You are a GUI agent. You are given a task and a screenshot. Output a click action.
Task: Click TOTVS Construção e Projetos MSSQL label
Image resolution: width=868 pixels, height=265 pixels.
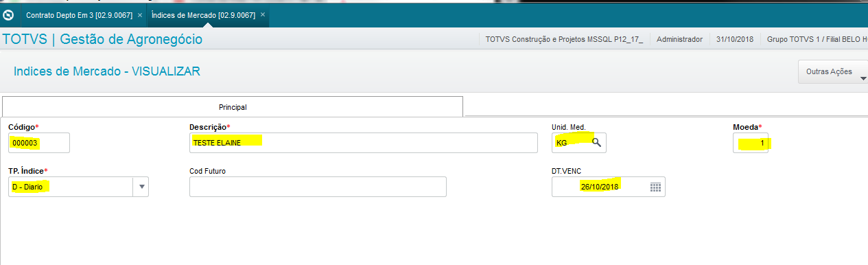pos(564,39)
